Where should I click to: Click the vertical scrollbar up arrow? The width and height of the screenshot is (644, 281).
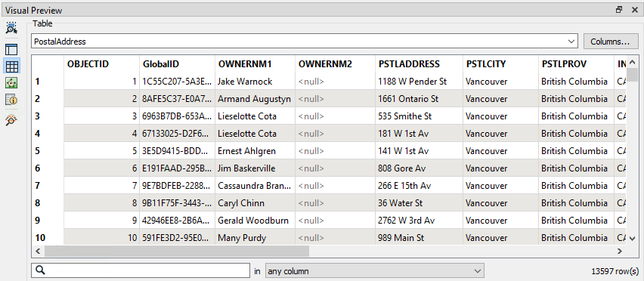632,62
